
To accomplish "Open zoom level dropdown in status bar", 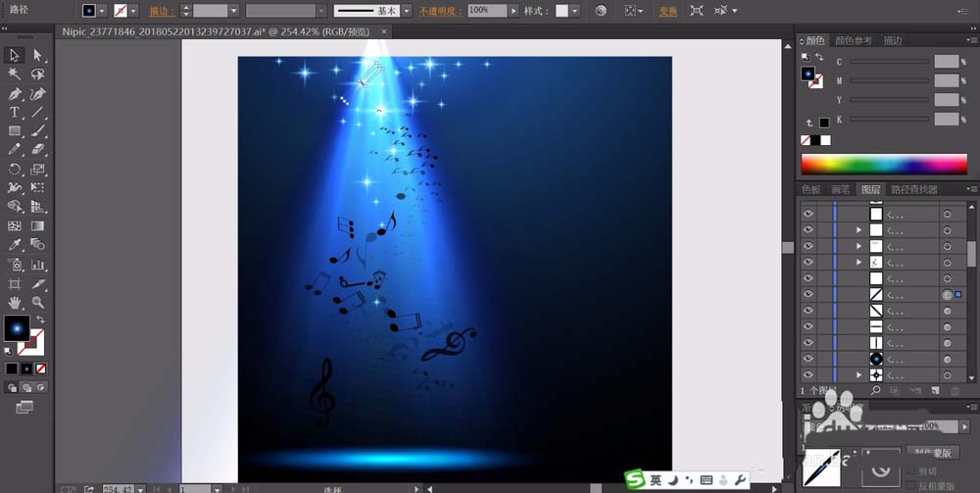I will (139, 489).
